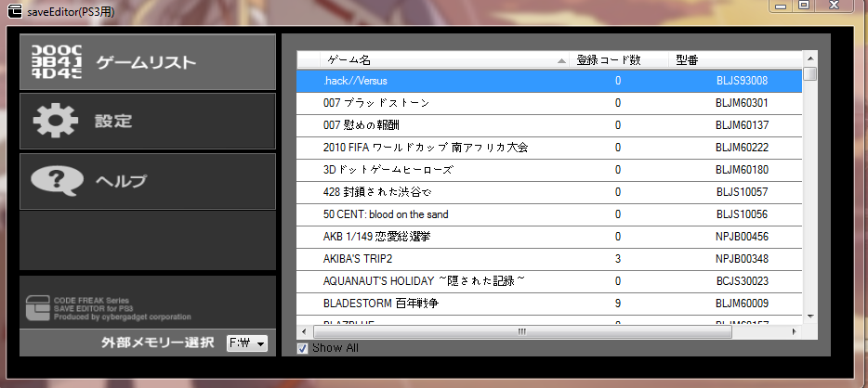The image size is (868, 388).
Task: Open the ゲームリスト hex code icon
Action: point(57,62)
